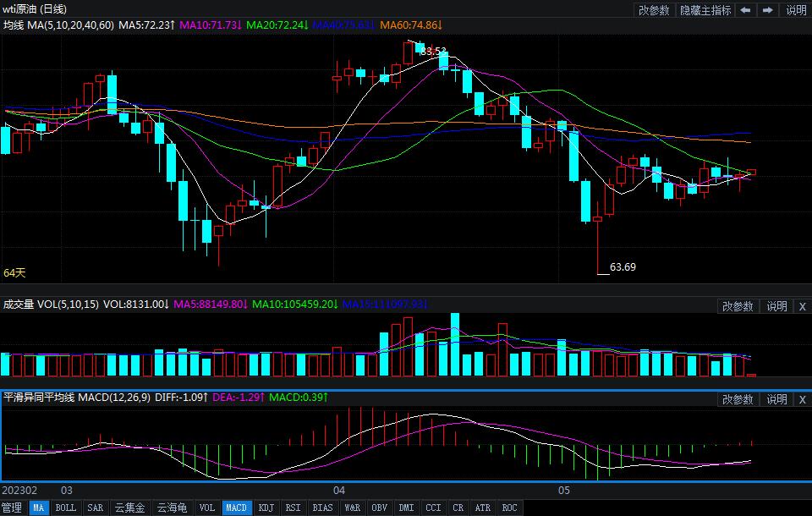812x516 pixels.
Task: Hide main indicator via 隐藏主指标
Action: [x=705, y=10]
